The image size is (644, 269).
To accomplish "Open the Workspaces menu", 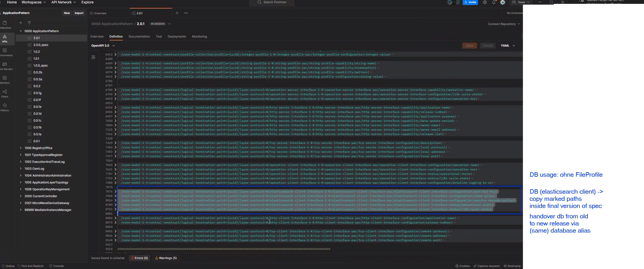I will [34, 2].
